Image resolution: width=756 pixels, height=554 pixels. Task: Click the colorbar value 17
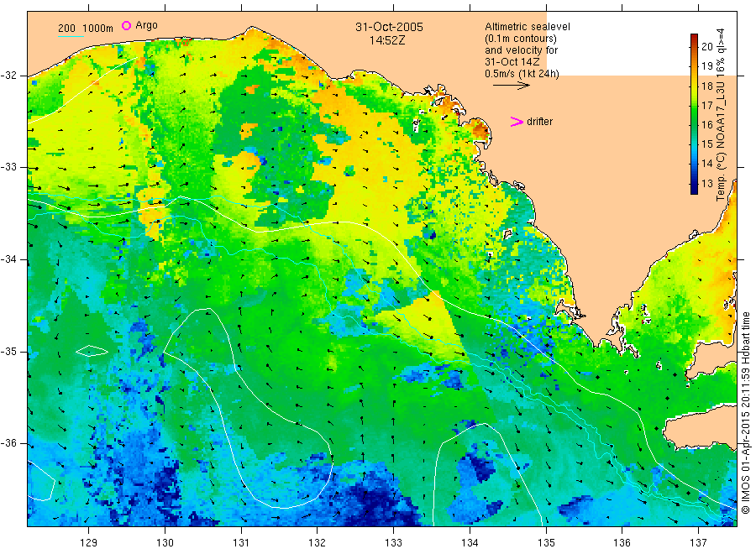coord(706,106)
